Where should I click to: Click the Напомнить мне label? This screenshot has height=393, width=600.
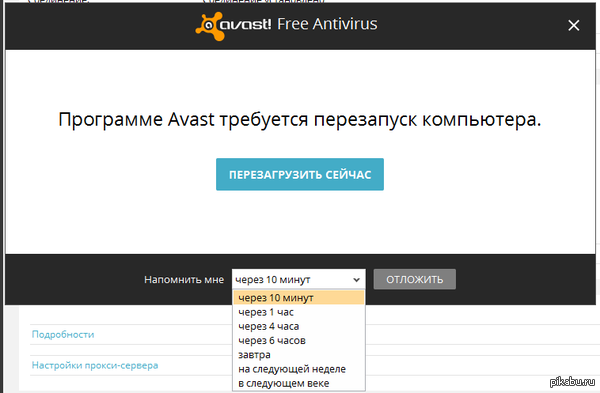click(184, 280)
